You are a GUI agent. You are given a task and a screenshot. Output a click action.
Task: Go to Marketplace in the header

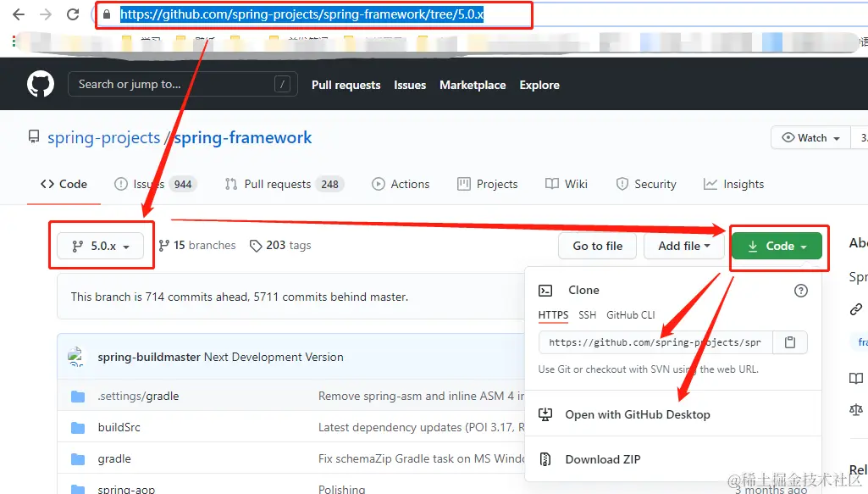(x=473, y=85)
